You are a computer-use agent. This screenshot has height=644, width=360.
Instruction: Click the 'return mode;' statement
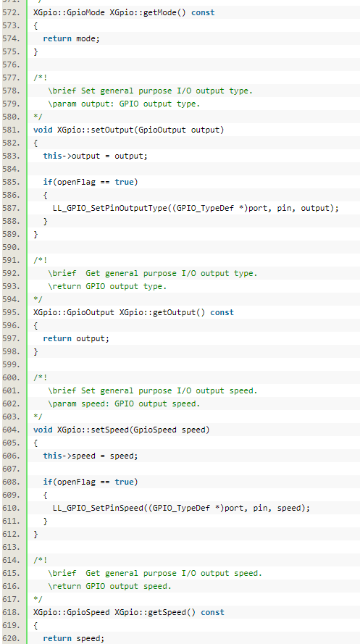coord(72,38)
